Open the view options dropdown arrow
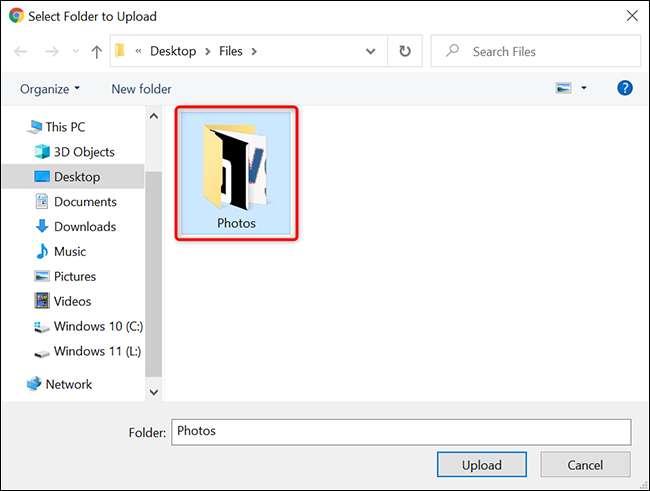The image size is (650, 491). (x=584, y=88)
